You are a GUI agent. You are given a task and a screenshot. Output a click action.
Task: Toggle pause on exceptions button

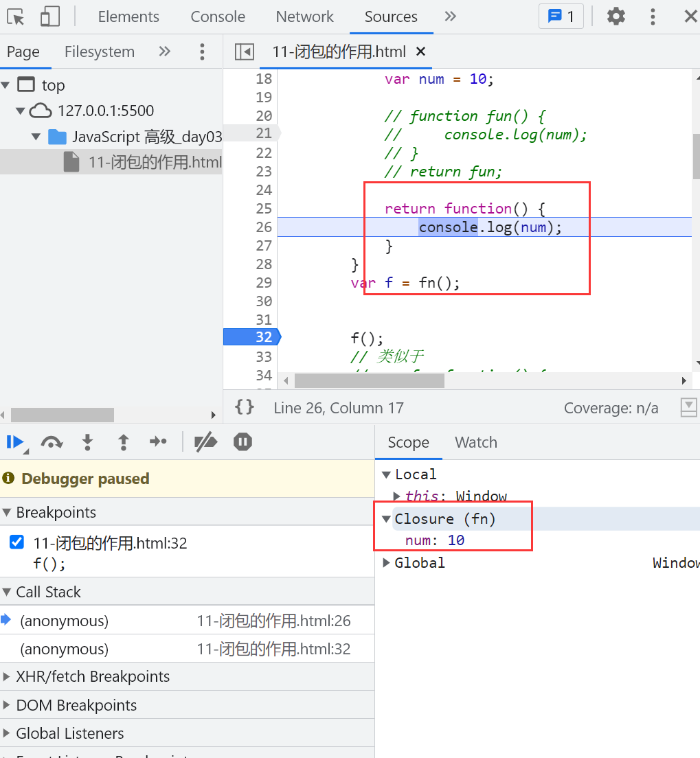[x=242, y=442]
